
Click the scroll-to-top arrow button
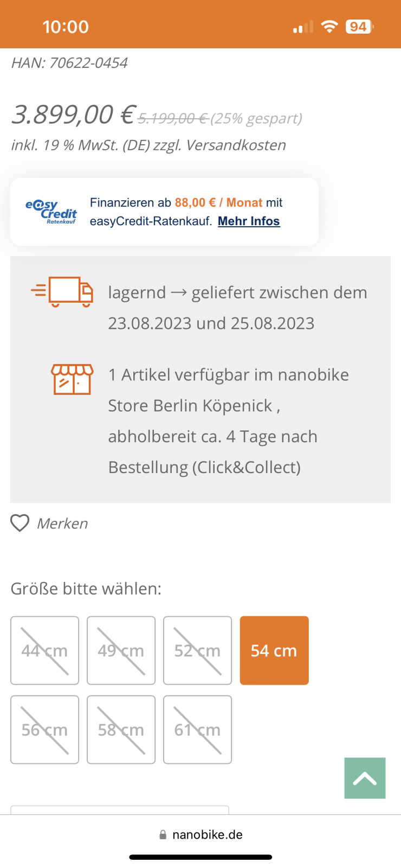pyautogui.click(x=365, y=778)
